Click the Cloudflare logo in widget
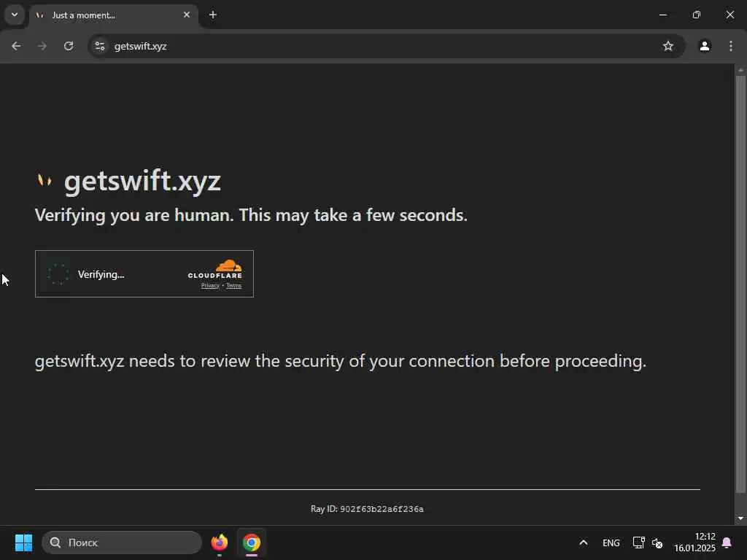The width and height of the screenshot is (747, 560). coord(215,269)
